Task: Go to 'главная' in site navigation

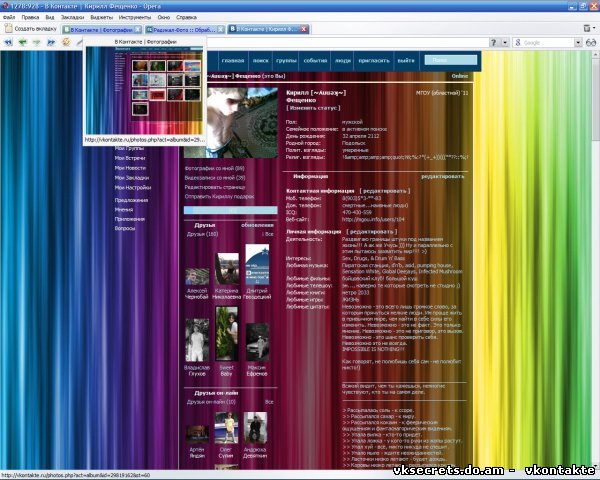Action: [233, 61]
